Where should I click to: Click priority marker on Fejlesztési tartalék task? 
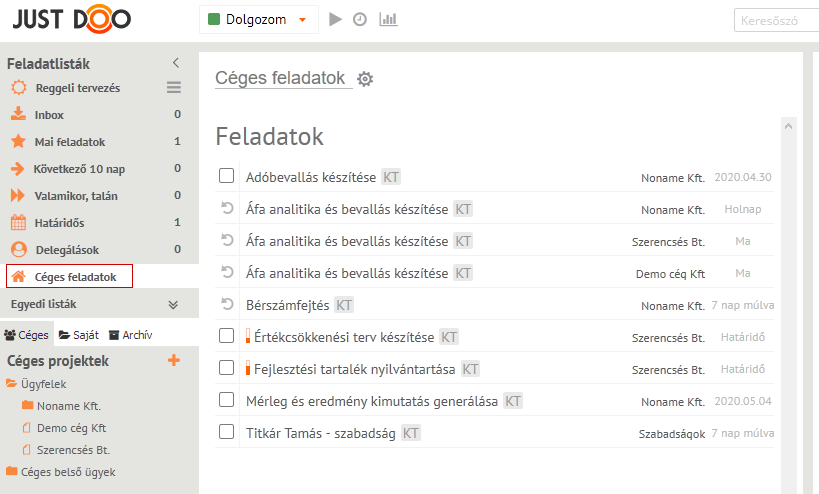[248, 368]
